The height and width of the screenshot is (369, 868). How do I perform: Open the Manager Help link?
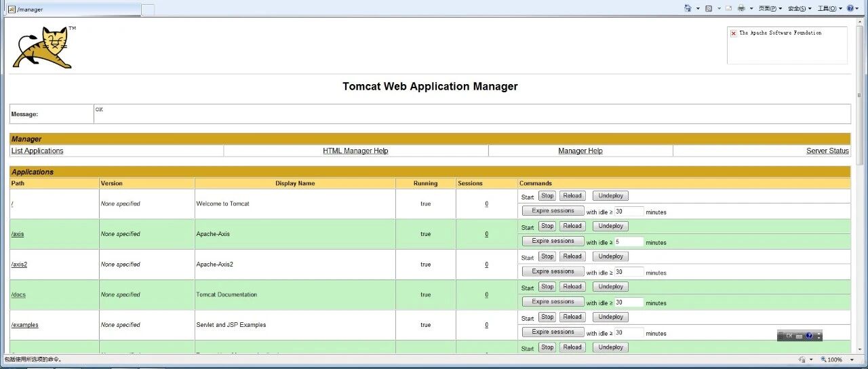coord(580,151)
